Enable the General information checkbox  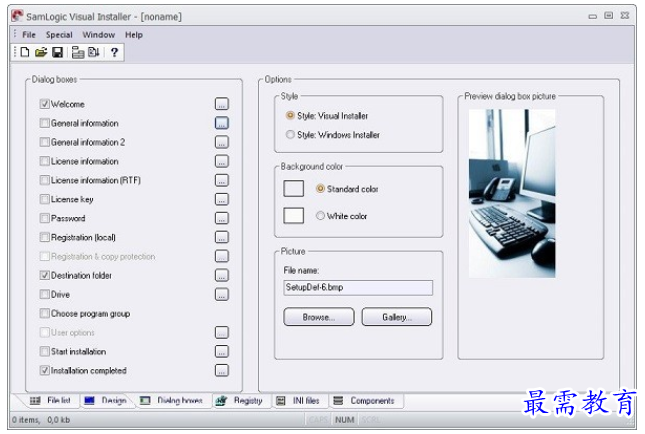pyautogui.click(x=44, y=123)
